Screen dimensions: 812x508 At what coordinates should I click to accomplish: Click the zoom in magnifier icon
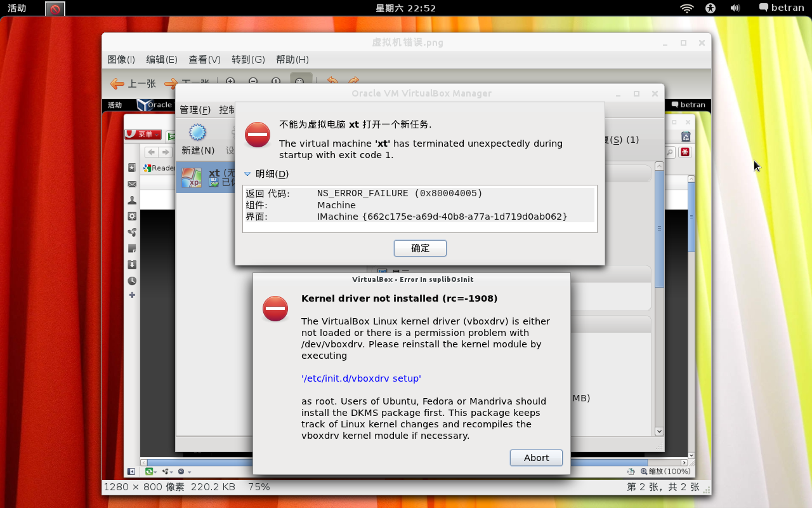(230, 82)
